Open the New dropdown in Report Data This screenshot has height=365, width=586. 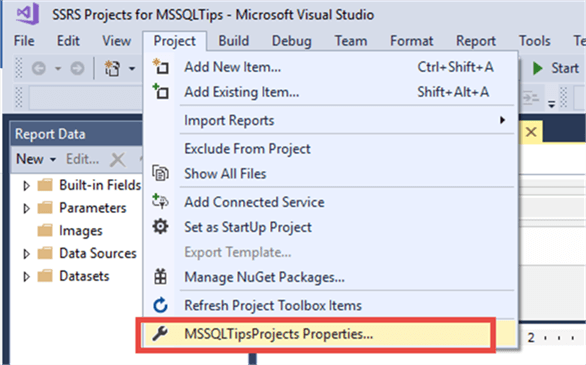(x=36, y=159)
